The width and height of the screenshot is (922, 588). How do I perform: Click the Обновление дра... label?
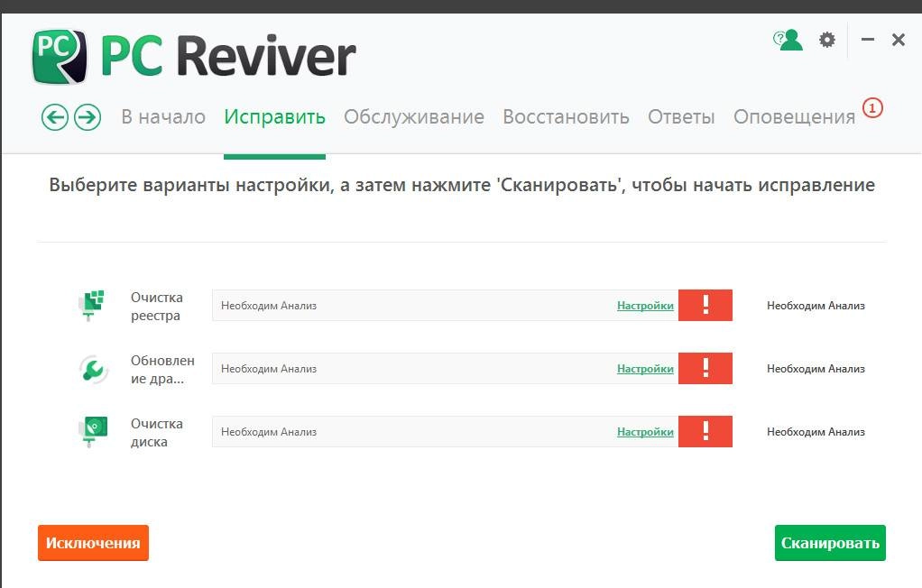click(163, 369)
